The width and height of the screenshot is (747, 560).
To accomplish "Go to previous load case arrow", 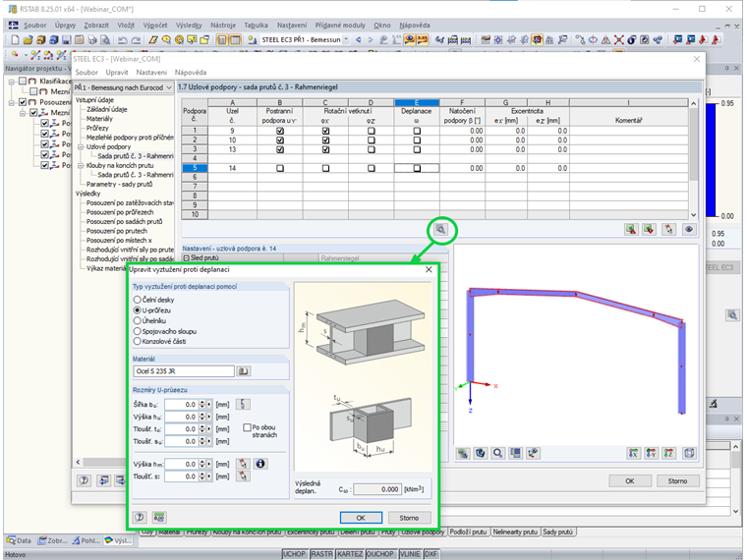I will point(358,40).
